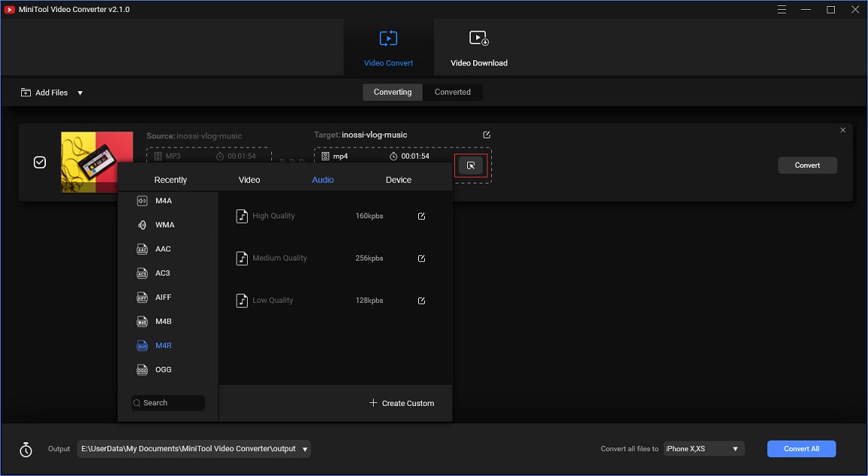Click the target format selector icon in red box
The width and height of the screenshot is (868, 476).
[x=470, y=166]
